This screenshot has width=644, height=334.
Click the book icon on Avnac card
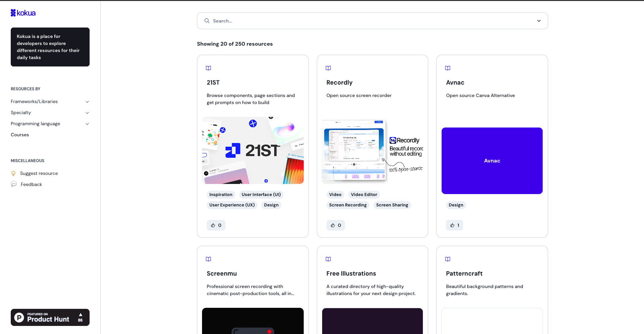448,68
